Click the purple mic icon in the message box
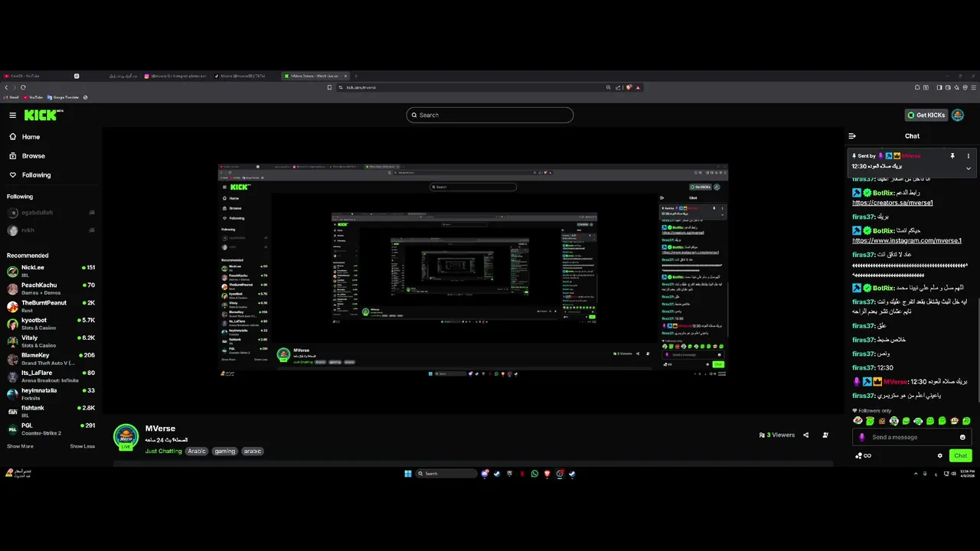The height and width of the screenshot is (551, 980). (x=861, y=437)
